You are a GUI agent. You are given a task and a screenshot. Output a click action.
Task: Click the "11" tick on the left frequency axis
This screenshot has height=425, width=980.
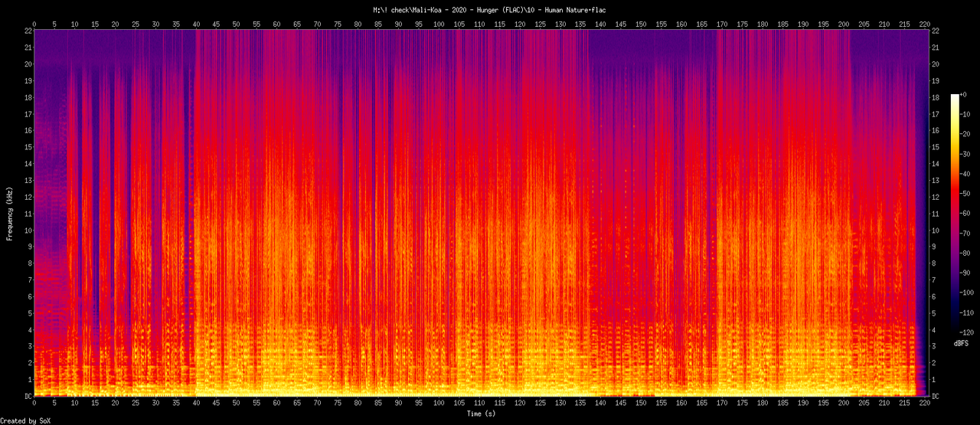(x=28, y=214)
